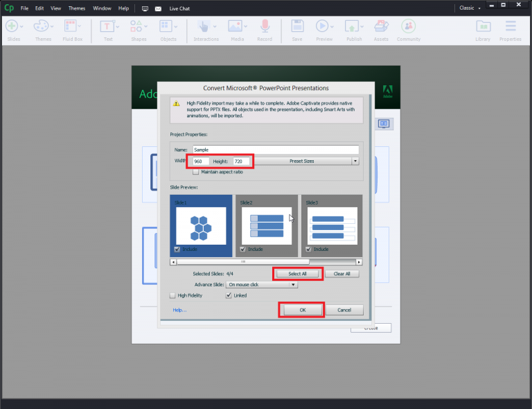
Task: Select the Slide3 thumbnail
Action: (332, 226)
